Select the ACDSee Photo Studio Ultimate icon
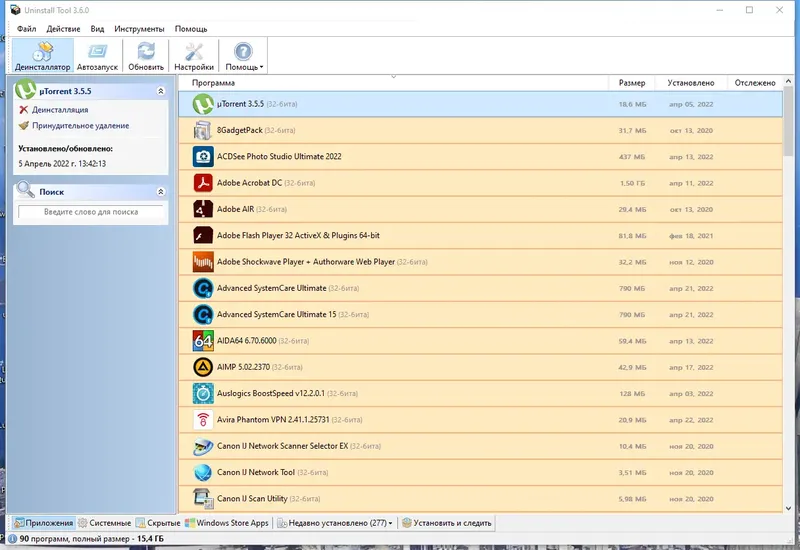The height and width of the screenshot is (550, 800). [x=203, y=157]
